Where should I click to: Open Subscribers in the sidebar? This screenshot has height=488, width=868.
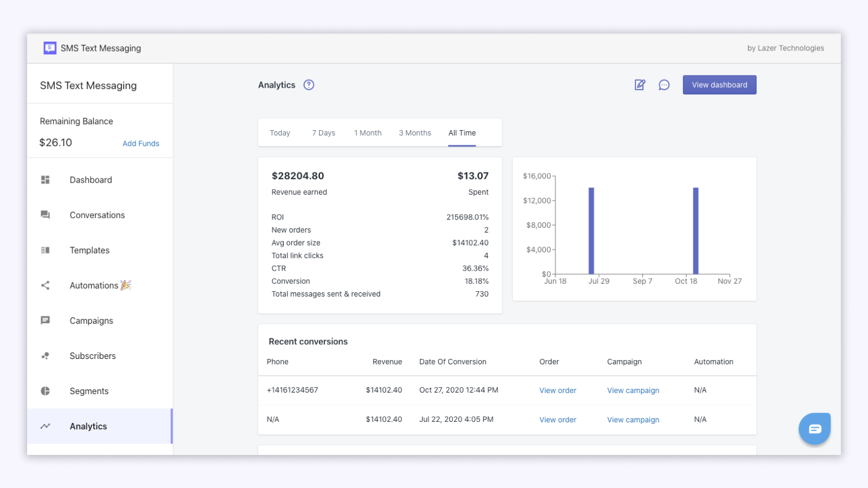tap(100, 356)
